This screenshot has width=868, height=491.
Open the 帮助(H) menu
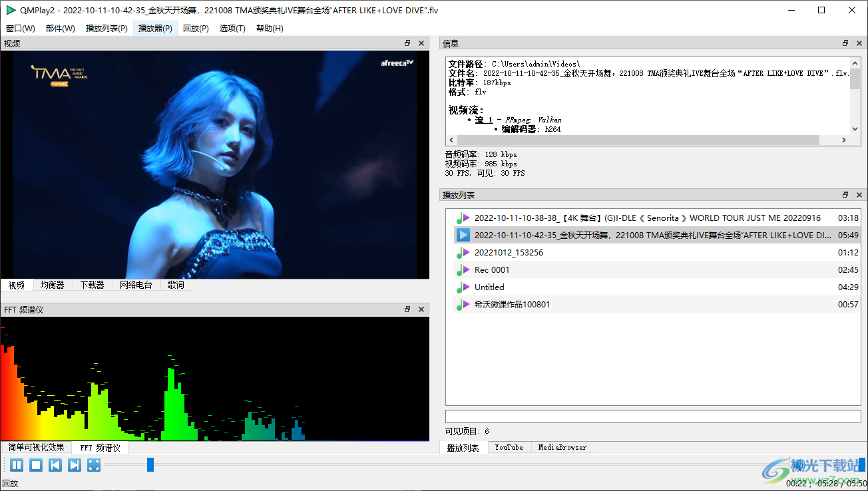click(x=270, y=29)
